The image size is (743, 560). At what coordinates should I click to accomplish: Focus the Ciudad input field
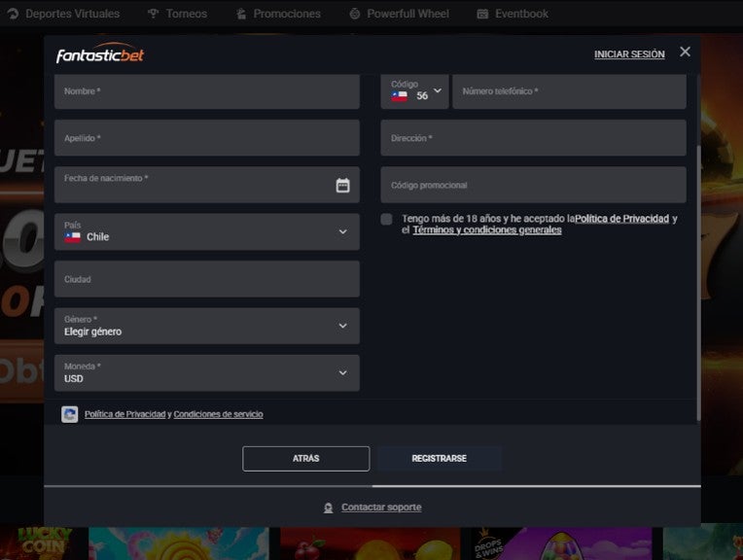pos(207,279)
